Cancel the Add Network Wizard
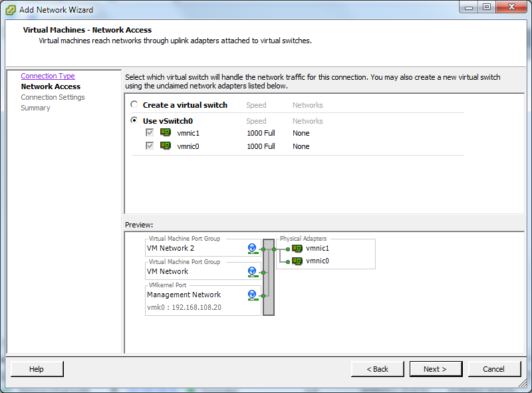This screenshot has width=532, height=393. point(494,369)
